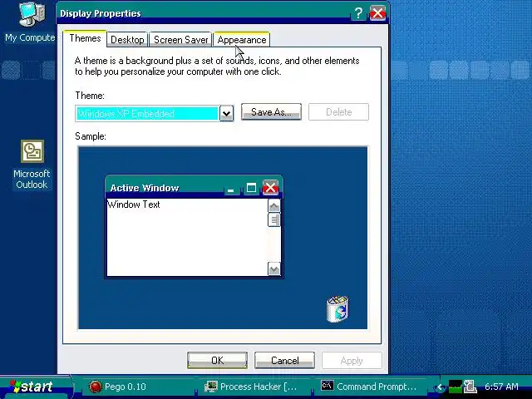This screenshot has width=532, height=399.
Task: Click the sample Active Window maximize icon
Action: [x=251, y=188]
